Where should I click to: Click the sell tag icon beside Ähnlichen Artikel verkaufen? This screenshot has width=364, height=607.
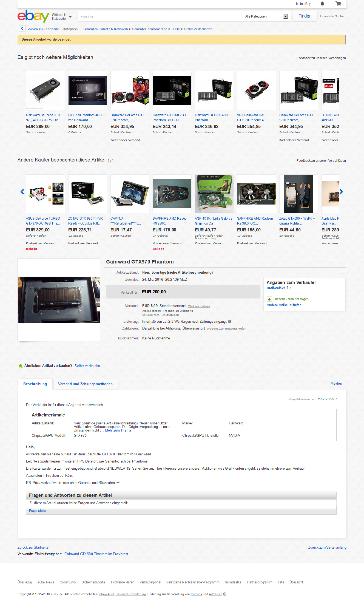click(21, 366)
